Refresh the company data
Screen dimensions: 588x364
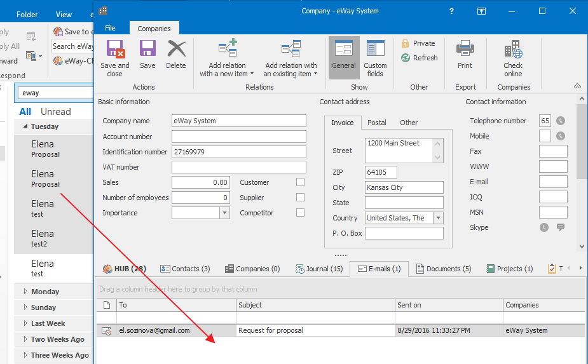tap(420, 58)
